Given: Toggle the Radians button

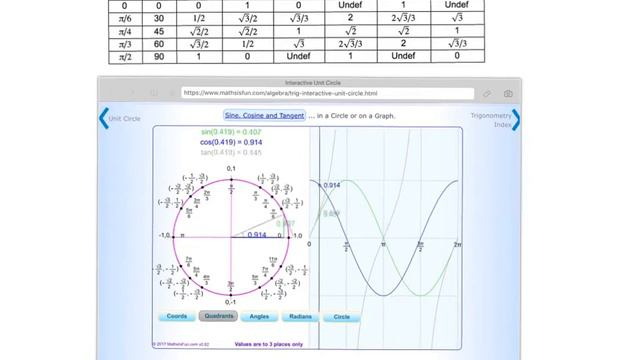Looking at the screenshot, I should pyautogui.click(x=300, y=316).
